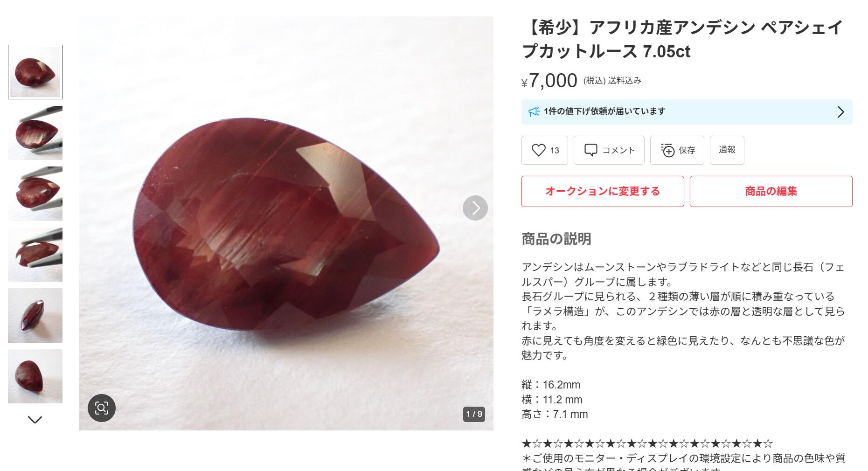Select the third gemstone thumbnail

pyautogui.click(x=35, y=194)
